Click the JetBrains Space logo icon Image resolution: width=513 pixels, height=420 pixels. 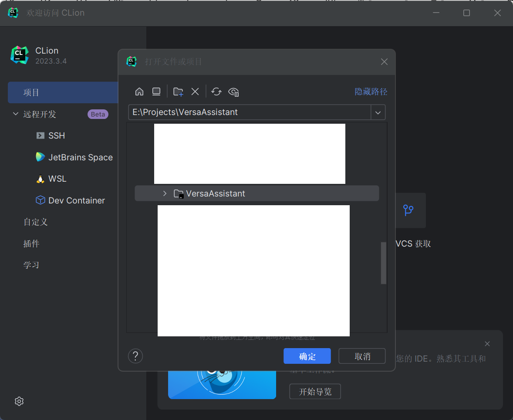40,157
